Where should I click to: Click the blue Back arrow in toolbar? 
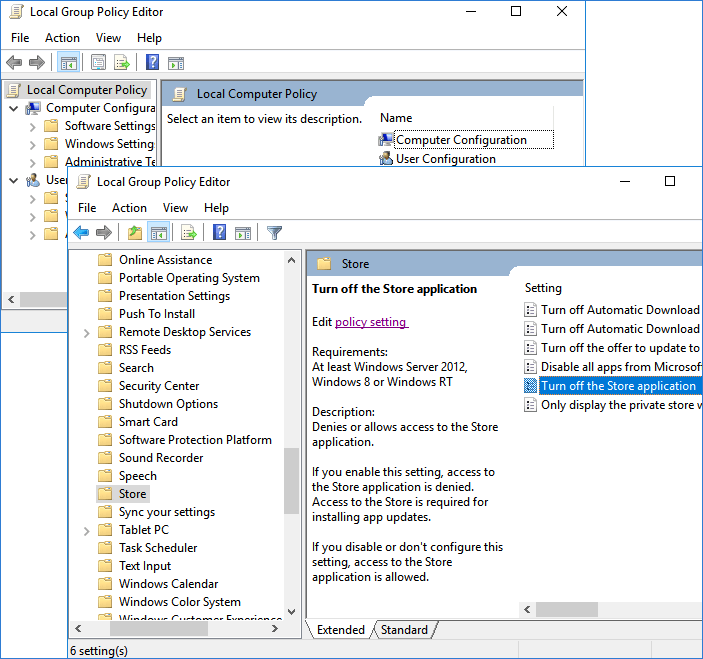tap(81, 233)
